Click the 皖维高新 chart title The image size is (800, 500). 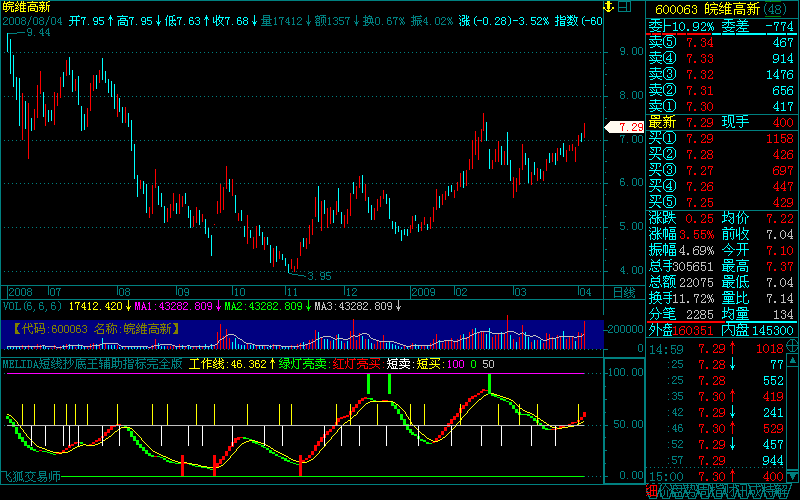click(x=27, y=7)
